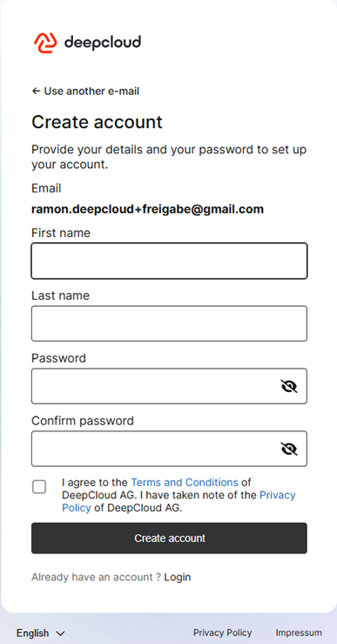
Task: Open the Impressum footer link
Action: click(x=299, y=633)
